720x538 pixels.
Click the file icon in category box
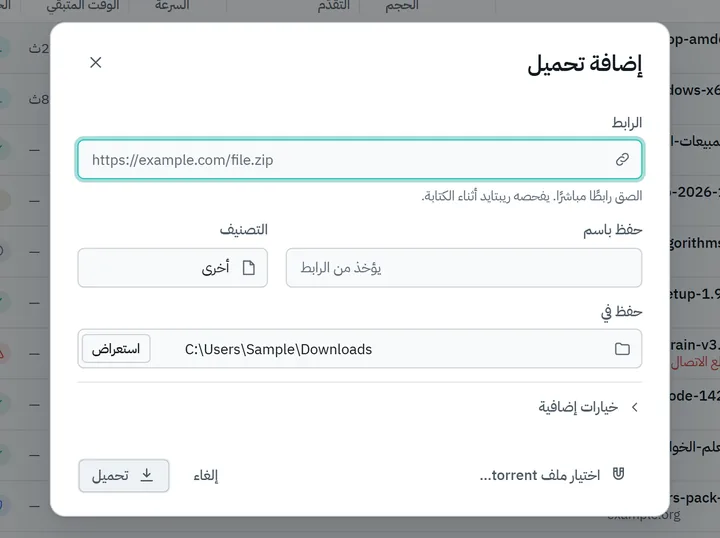click(248, 268)
